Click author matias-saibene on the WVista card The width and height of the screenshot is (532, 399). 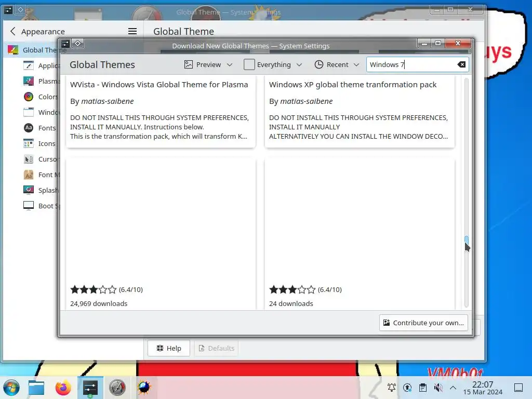[107, 101]
